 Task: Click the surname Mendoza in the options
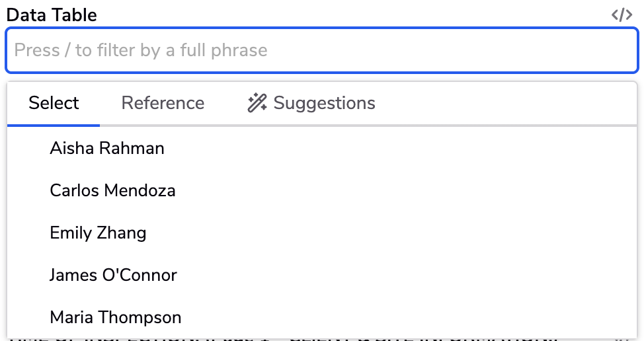point(140,190)
